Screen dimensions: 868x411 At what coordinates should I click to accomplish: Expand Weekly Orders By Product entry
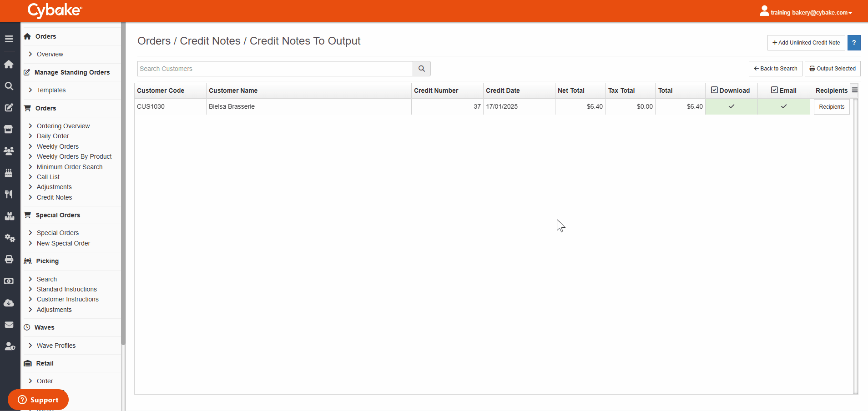click(74, 156)
